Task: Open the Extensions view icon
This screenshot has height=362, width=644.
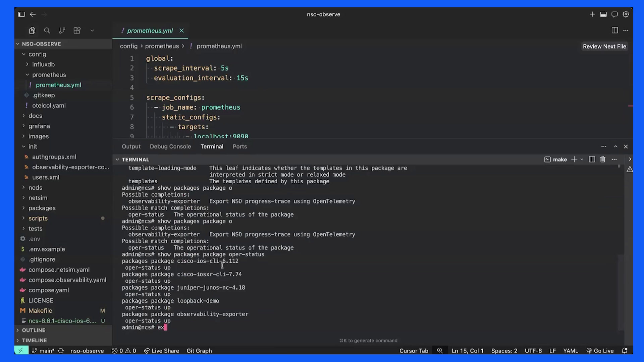Action: click(77, 31)
